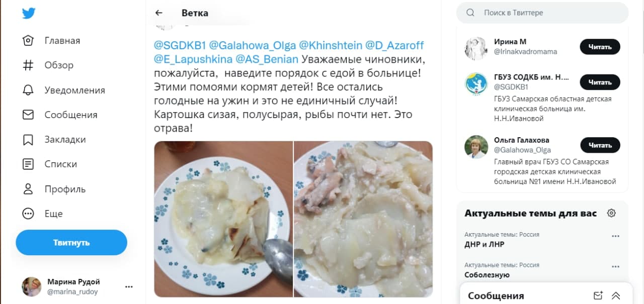Click the new message compose icon
The width and height of the screenshot is (644, 304).
(598, 295)
